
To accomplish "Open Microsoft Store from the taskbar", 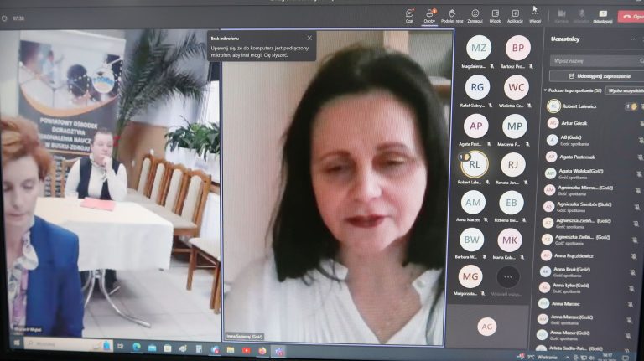I will [168, 348].
